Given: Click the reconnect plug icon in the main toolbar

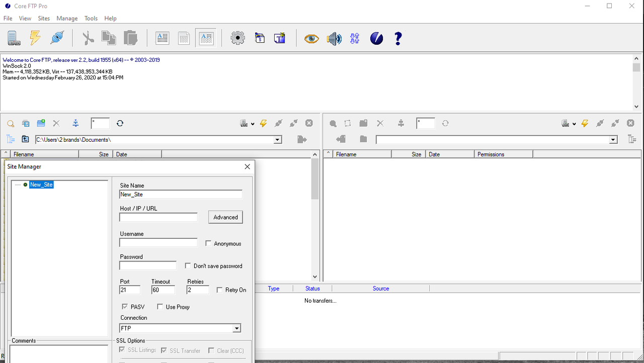Looking at the screenshot, I should click(57, 38).
